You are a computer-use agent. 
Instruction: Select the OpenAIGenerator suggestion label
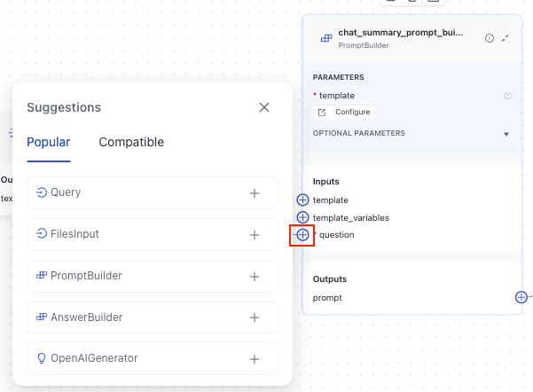pos(94,358)
